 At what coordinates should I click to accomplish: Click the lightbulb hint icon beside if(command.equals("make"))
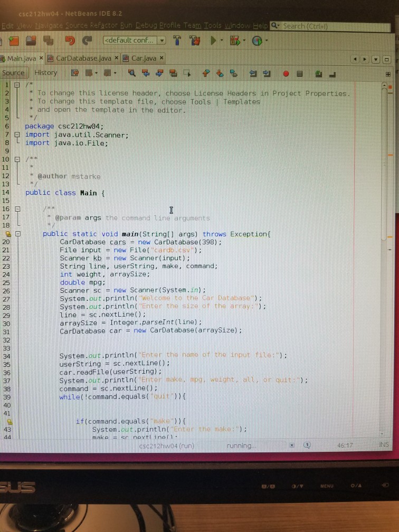coord(9,422)
